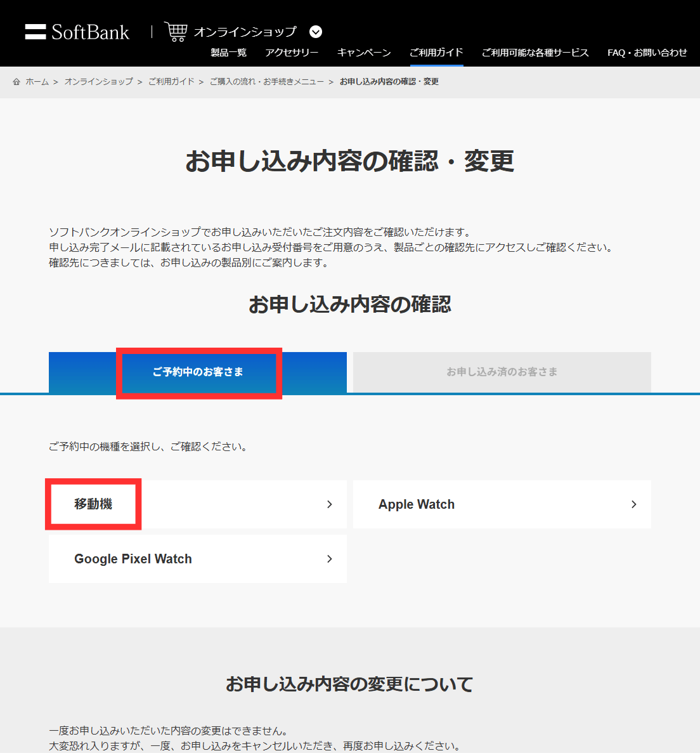The height and width of the screenshot is (753, 700).
Task: Click the cart icon beside オンラインショップ
Action: (x=175, y=30)
